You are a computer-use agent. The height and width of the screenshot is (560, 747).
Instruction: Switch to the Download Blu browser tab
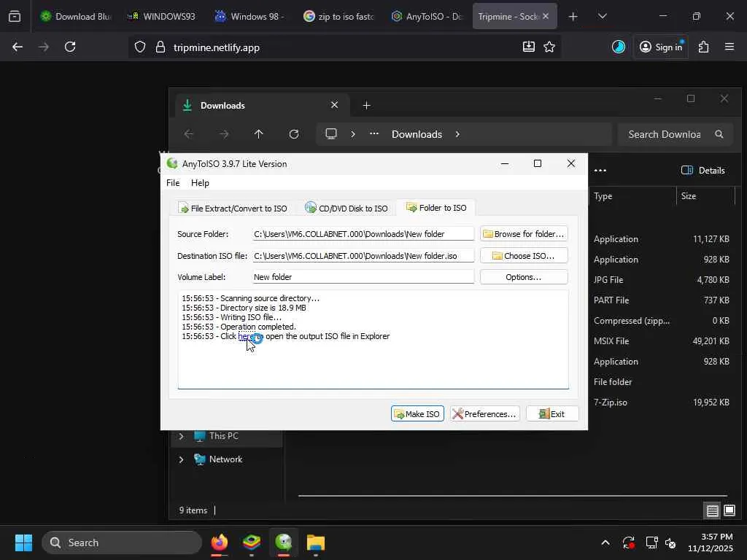(75, 16)
